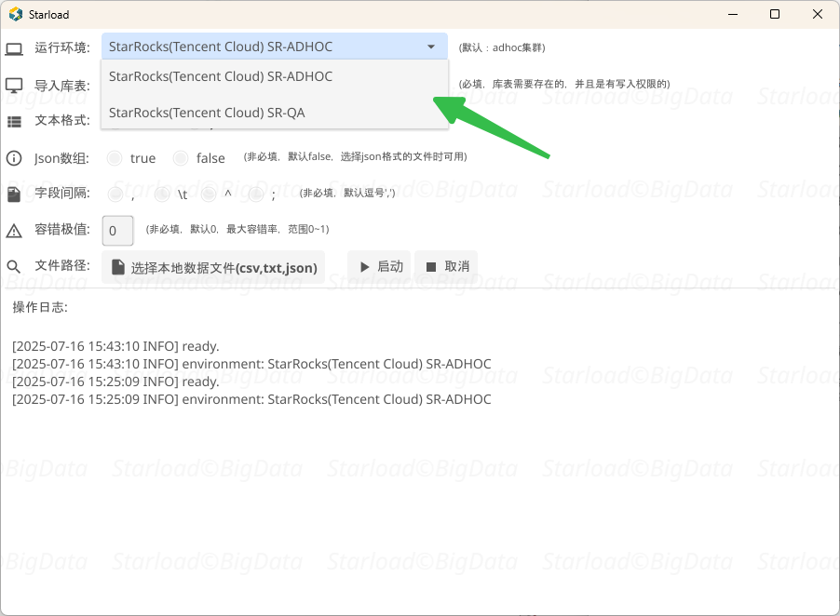This screenshot has height=616, width=840.
Task: Click the magnifier icon beside 文件路径
Action: click(14, 266)
